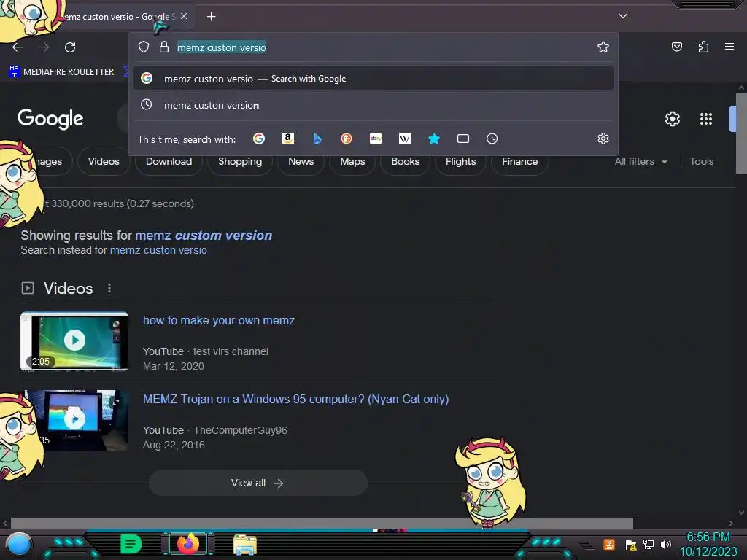The height and width of the screenshot is (560, 747).
Task: Go back using browser back arrow
Action: (x=18, y=47)
